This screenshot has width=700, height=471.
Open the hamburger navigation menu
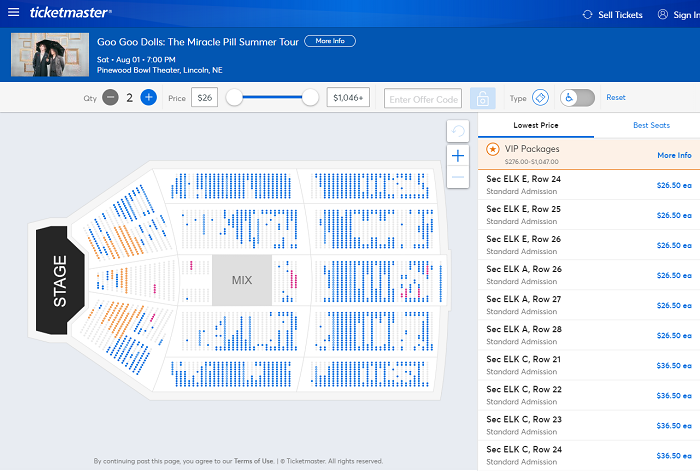tap(13, 14)
